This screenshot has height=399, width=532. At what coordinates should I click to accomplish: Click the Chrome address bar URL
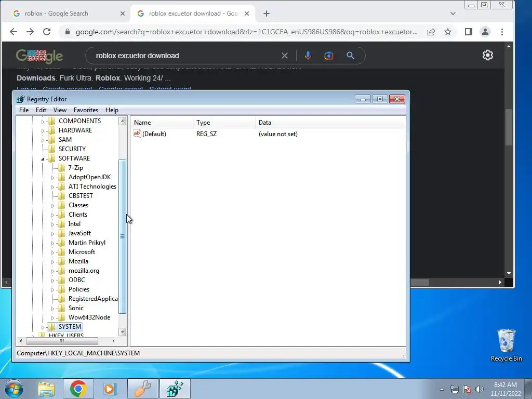click(246, 32)
